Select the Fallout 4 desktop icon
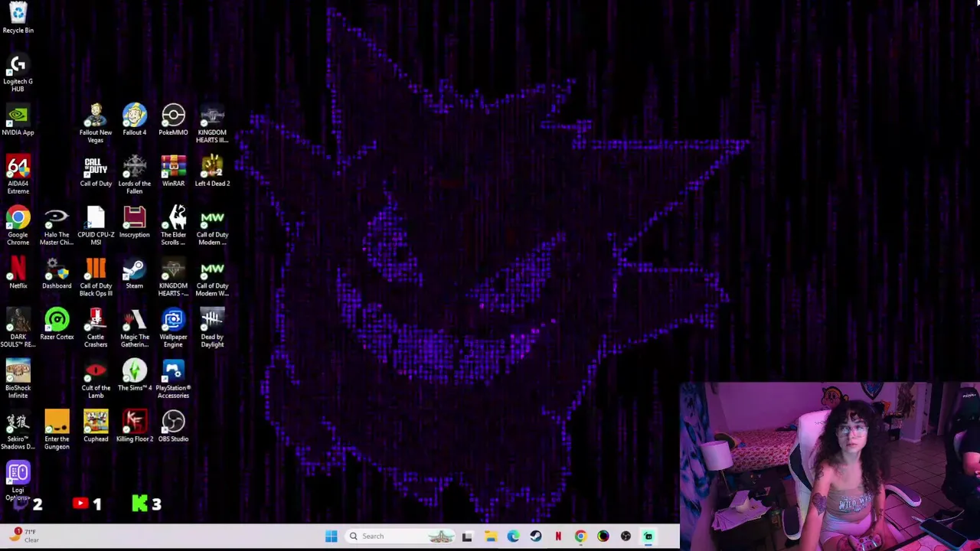Image resolution: width=980 pixels, height=551 pixels. click(x=134, y=121)
